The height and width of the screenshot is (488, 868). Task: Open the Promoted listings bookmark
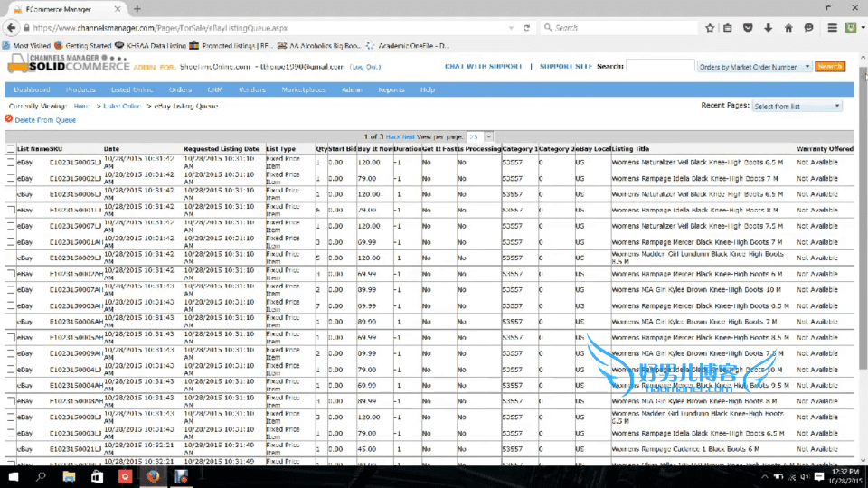click(x=231, y=46)
